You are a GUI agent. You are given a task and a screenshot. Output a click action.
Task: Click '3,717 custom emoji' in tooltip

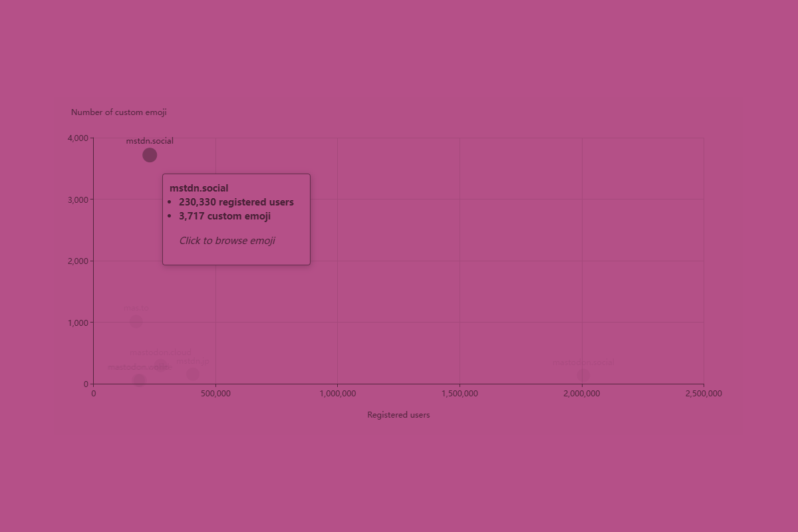(225, 216)
